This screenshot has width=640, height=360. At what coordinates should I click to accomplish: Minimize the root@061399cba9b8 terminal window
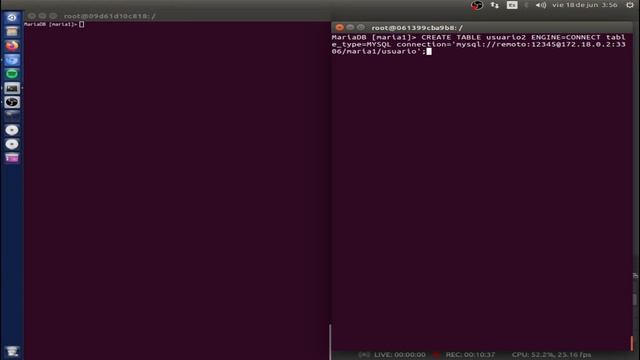point(350,27)
